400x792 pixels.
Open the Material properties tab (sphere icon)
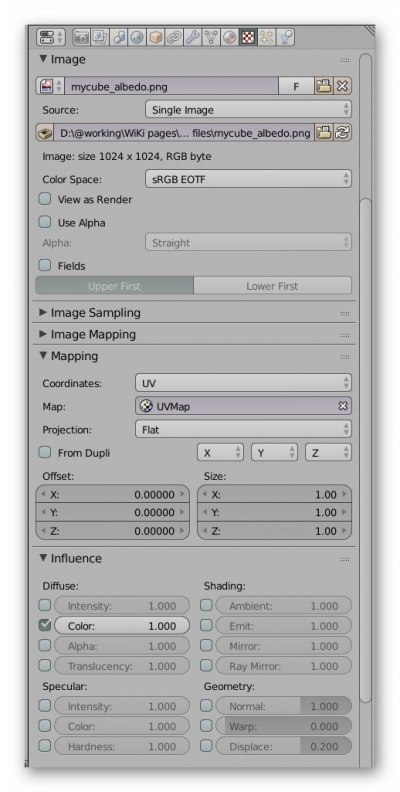(229, 37)
